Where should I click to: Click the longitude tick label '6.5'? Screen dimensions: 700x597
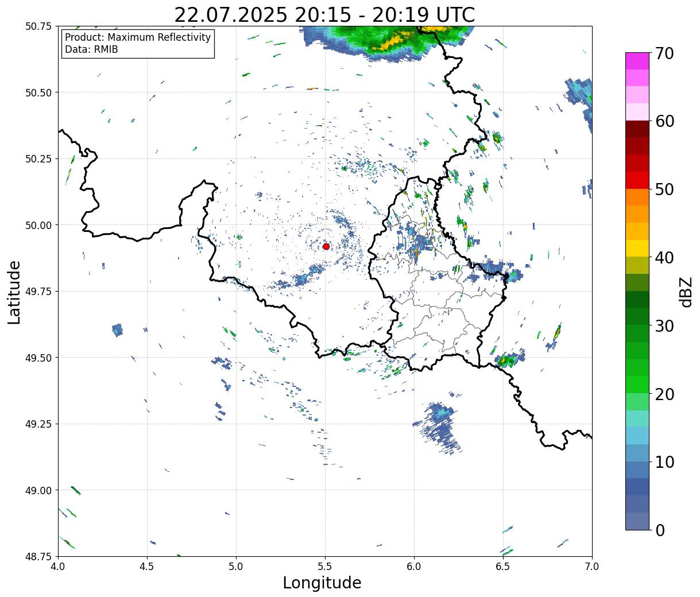503,566
